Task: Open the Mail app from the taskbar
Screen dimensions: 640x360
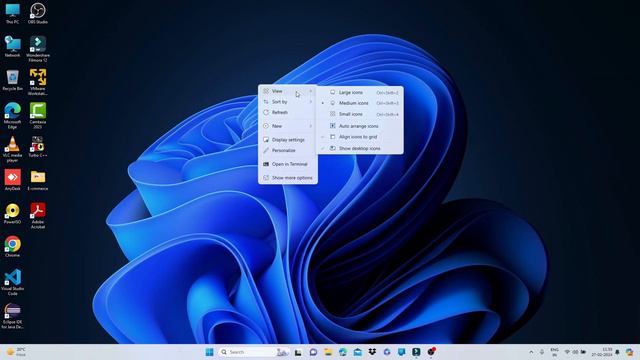Action: [358, 352]
